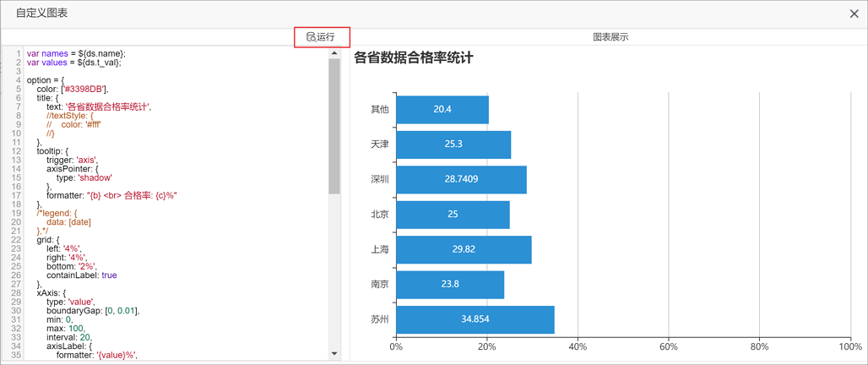Click the 运行 (run) button
This screenshot has width=868, height=365.
click(321, 37)
